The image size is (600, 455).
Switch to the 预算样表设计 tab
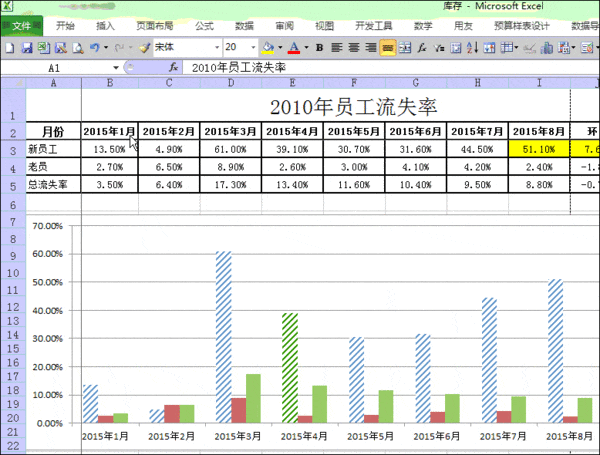click(x=522, y=26)
